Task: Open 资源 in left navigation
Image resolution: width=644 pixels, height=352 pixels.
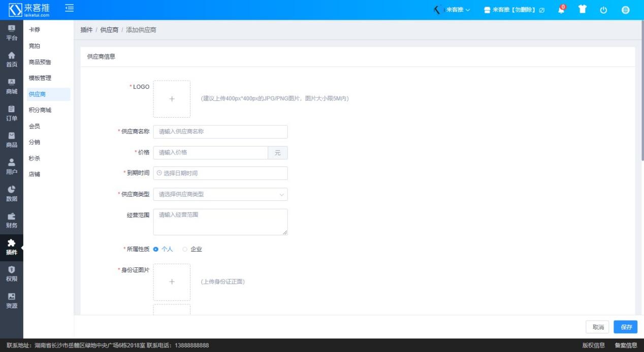Action: 11,301
